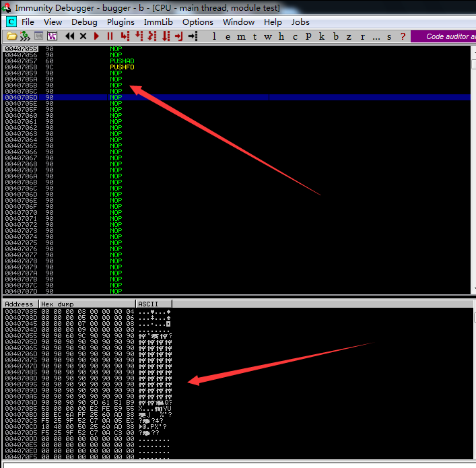The height and width of the screenshot is (468, 476).
Task: Pause execution with the pause icon
Action: [x=110, y=36]
